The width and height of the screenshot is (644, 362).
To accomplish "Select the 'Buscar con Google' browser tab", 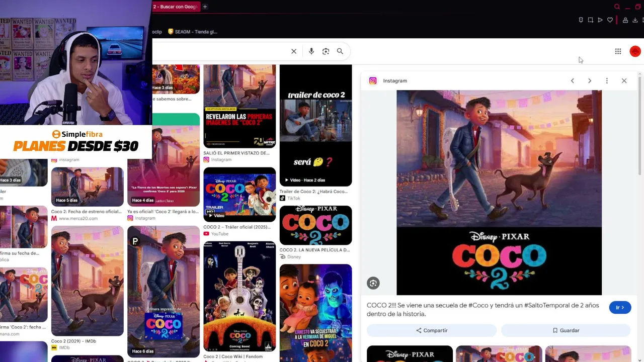I will [x=176, y=7].
